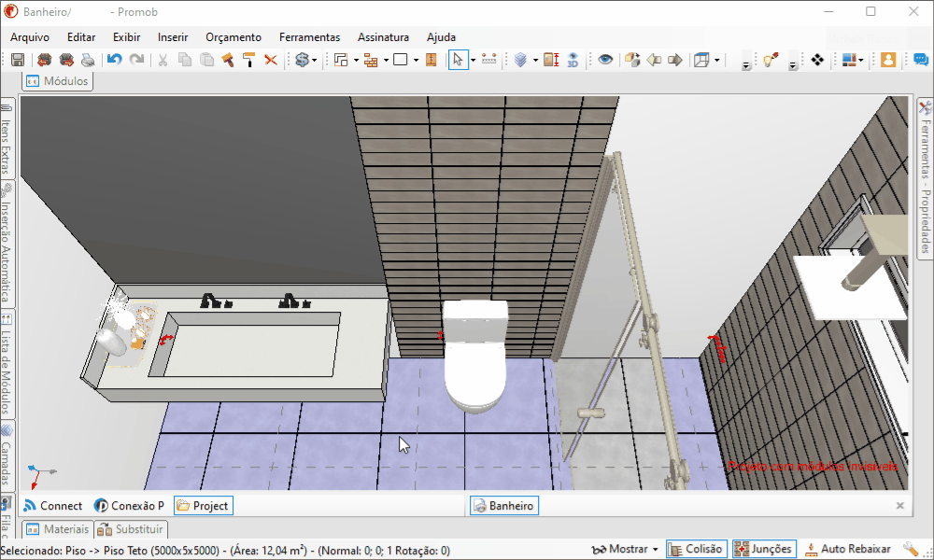Open the chat speech bubbles icon

click(920, 60)
